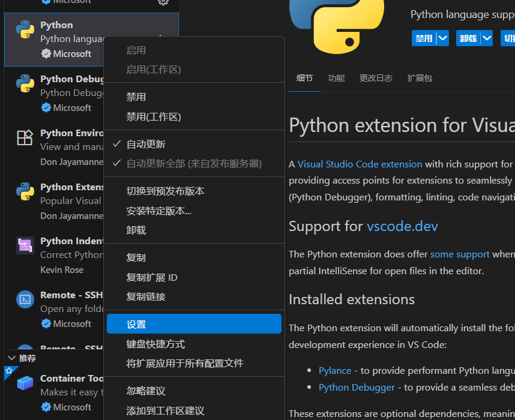Open 设置 from context menu
Image resolution: width=515 pixels, height=420 pixels.
[x=194, y=324]
